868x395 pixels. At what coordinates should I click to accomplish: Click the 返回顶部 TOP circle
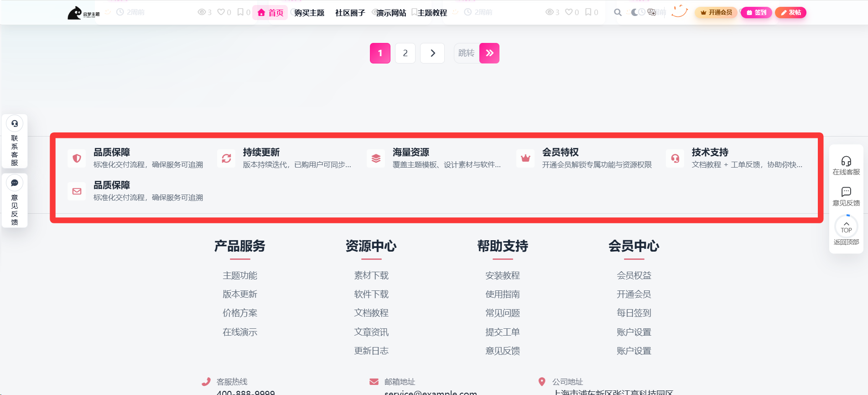click(846, 226)
